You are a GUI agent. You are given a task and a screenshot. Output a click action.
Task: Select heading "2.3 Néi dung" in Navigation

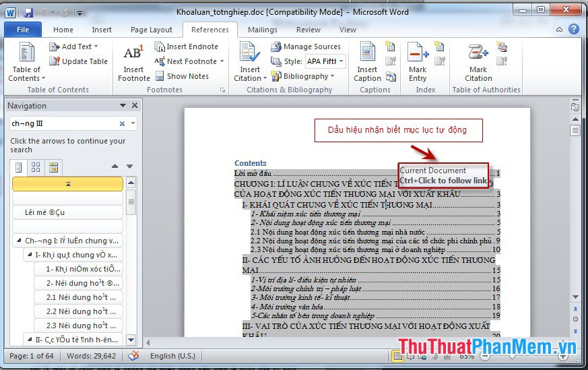point(78,326)
